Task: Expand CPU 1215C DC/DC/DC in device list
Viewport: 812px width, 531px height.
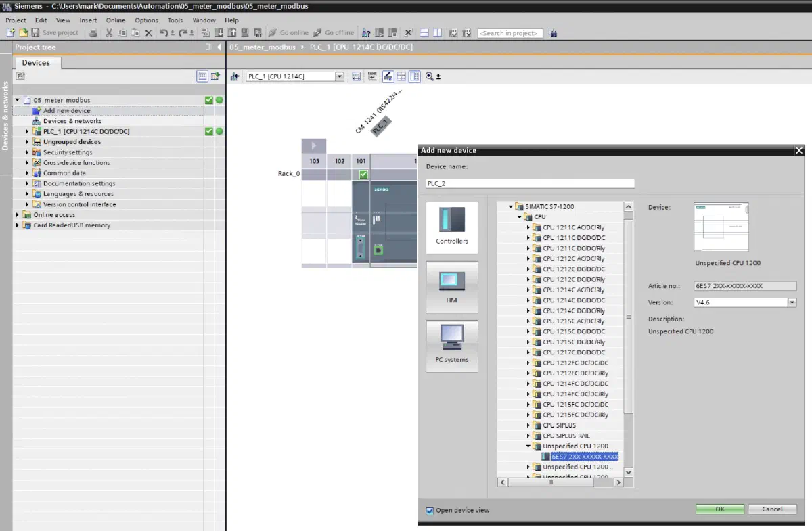Action: point(529,331)
